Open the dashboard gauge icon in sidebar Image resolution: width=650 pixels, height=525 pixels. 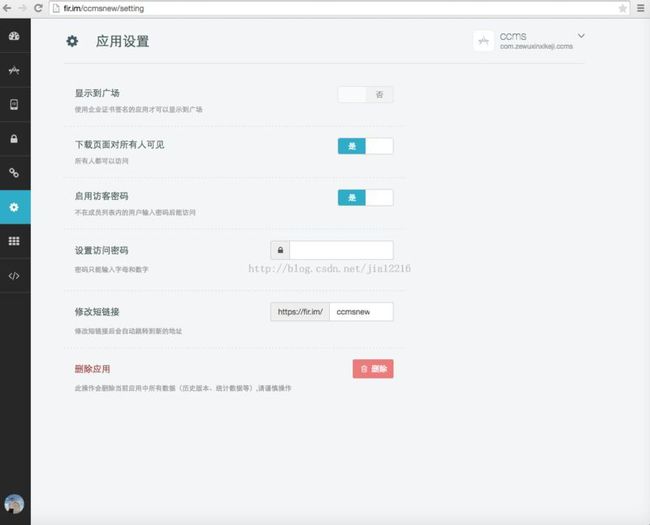click(x=14, y=36)
